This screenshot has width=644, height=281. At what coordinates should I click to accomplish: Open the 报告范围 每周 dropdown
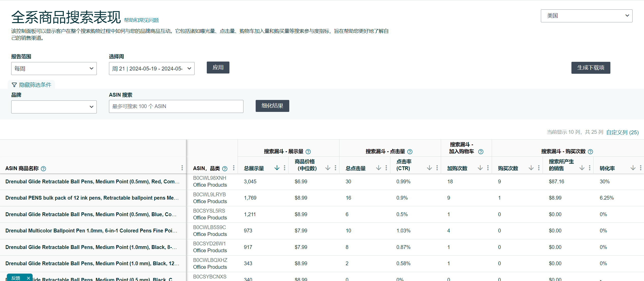(54, 68)
